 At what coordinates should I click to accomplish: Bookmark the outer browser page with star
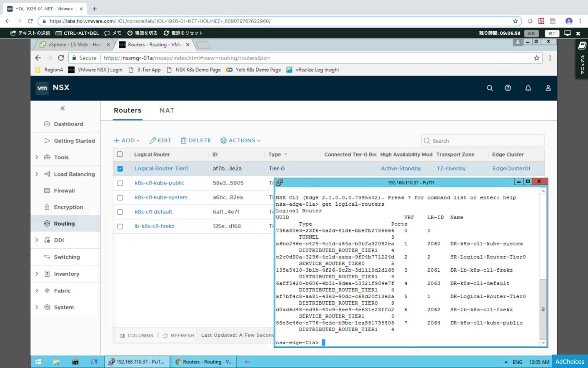515,21
